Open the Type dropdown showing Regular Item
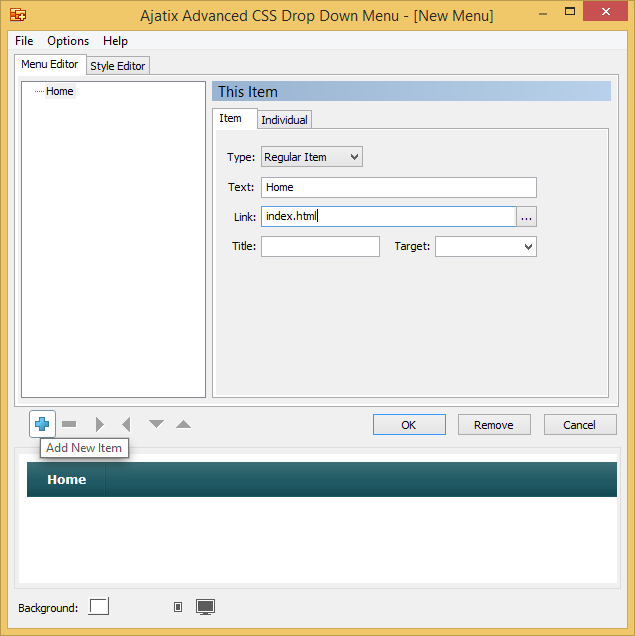635x636 pixels. 311,157
